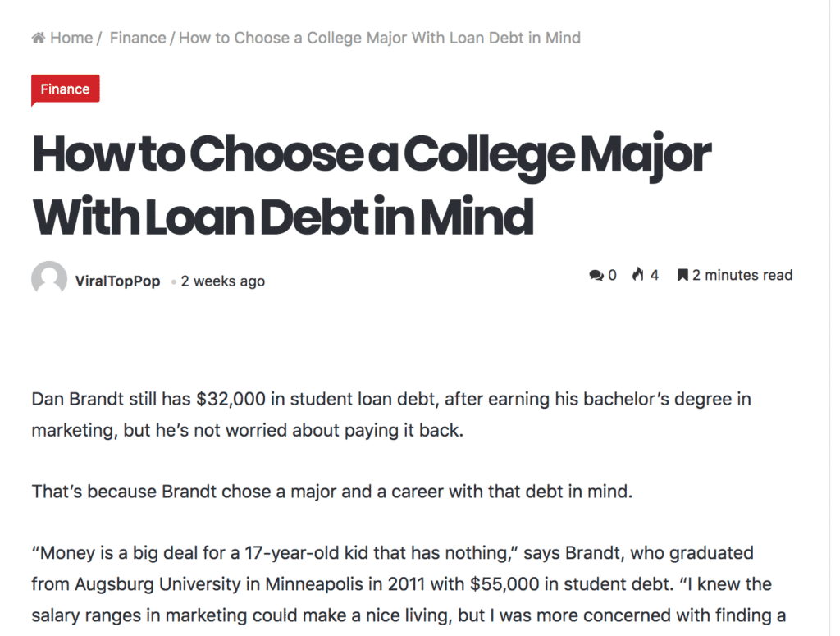Click the comment count number 0
The image size is (840, 636).
click(x=612, y=276)
